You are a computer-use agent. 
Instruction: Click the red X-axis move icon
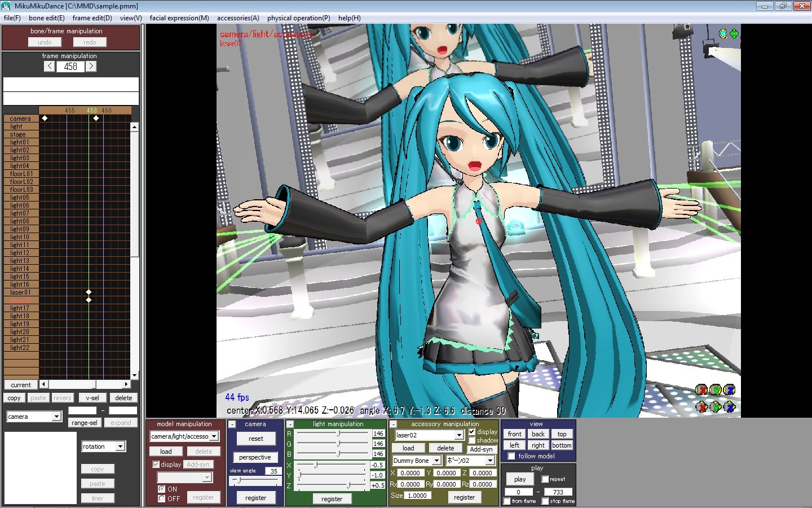click(701, 406)
